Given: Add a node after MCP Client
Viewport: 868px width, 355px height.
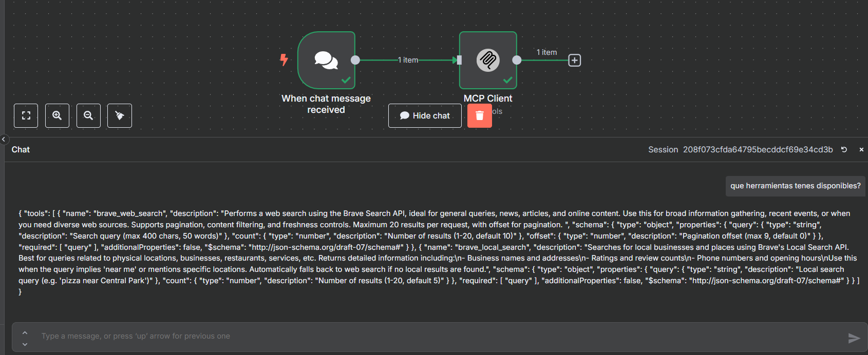Looking at the screenshot, I should tap(574, 61).
